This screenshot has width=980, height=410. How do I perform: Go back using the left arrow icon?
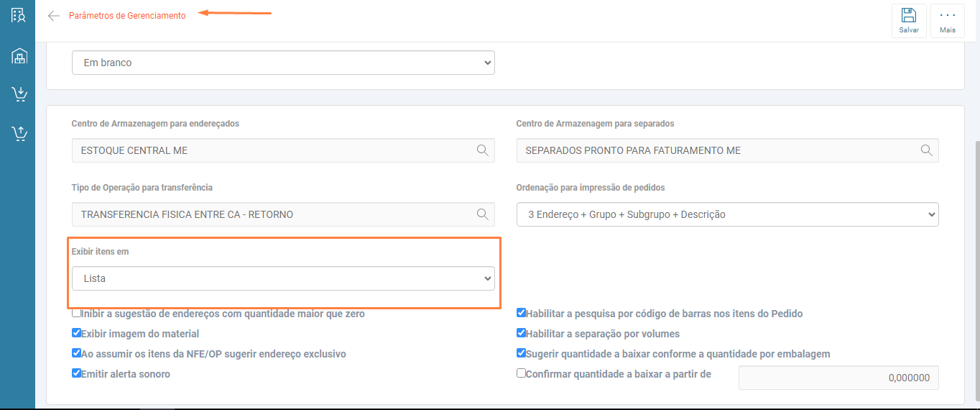[x=53, y=16]
